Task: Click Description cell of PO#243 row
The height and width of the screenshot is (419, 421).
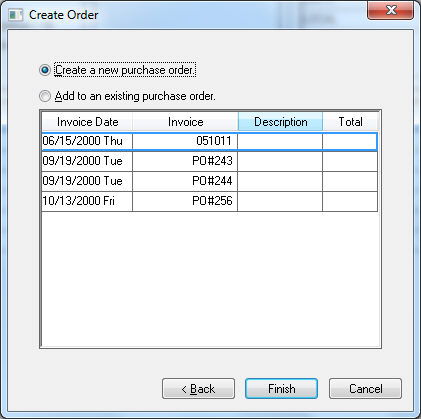Action: point(280,161)
